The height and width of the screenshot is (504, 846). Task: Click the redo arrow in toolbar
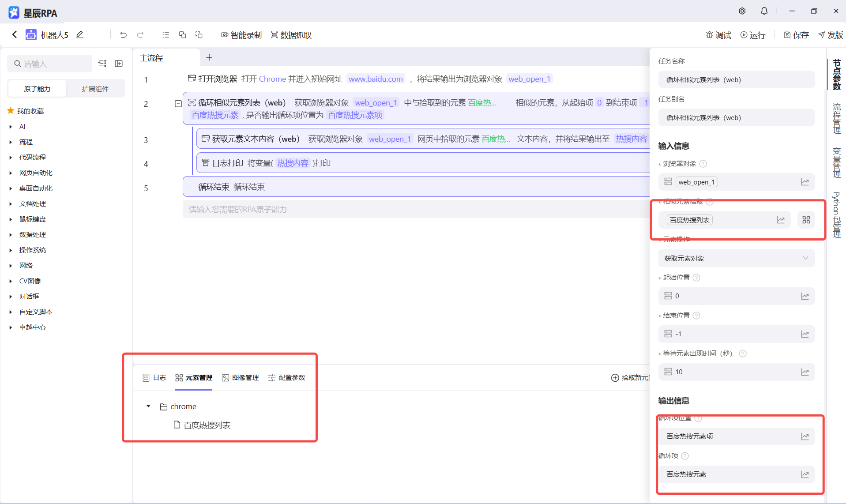(140, 35)
